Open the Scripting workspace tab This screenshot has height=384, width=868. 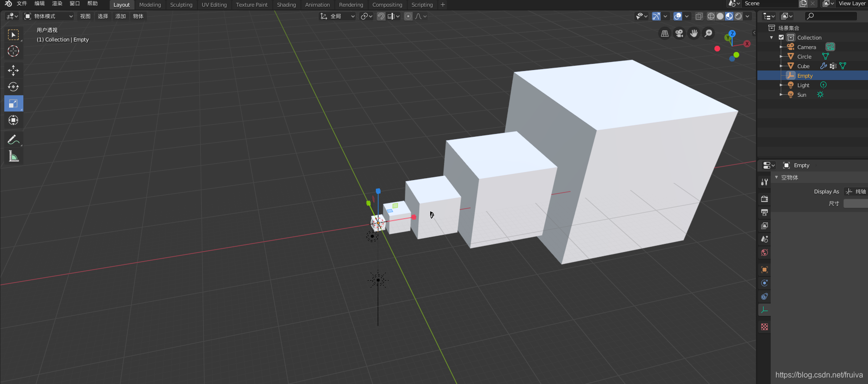(x=422, y=5)
